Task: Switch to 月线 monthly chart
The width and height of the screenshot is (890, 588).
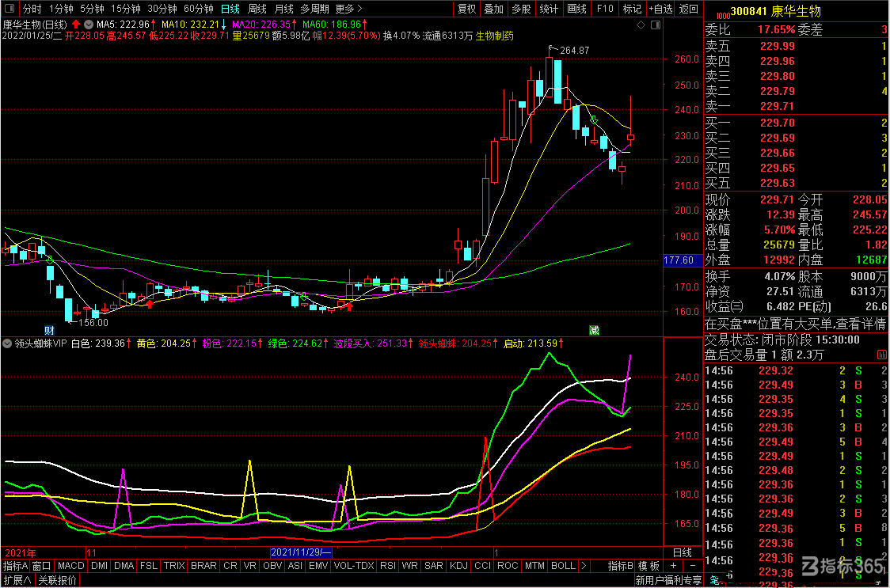Action: click(x=283, y=9)
